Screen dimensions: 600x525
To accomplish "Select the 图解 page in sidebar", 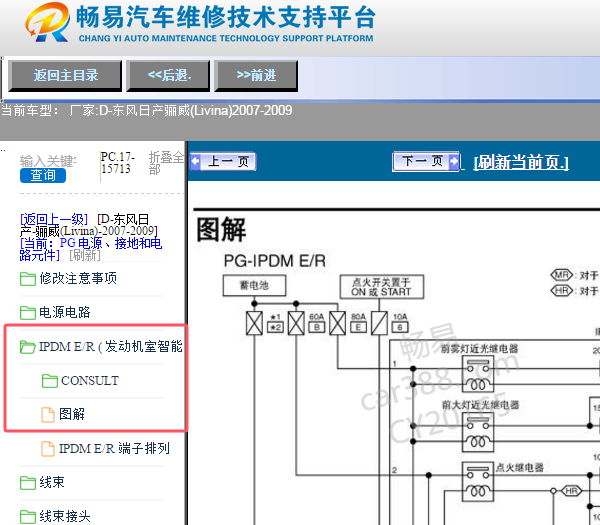I will pos(72,414).
